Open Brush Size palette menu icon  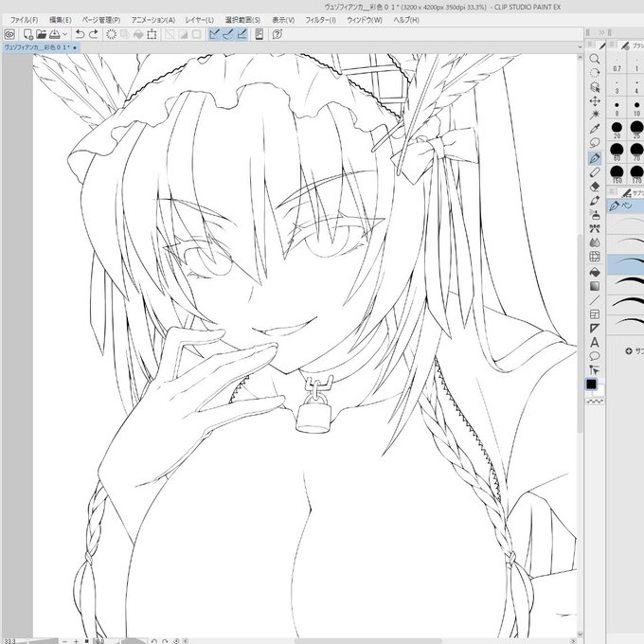612,45
